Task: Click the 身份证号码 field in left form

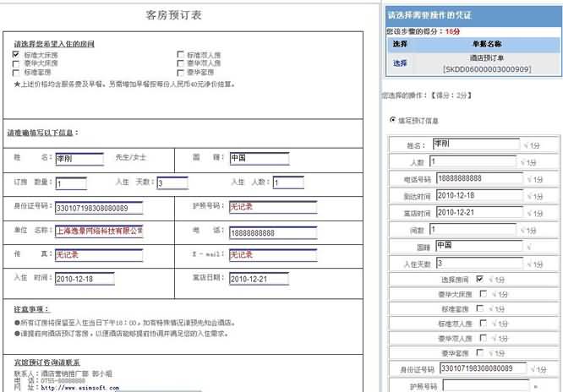Action: point(98,207)
